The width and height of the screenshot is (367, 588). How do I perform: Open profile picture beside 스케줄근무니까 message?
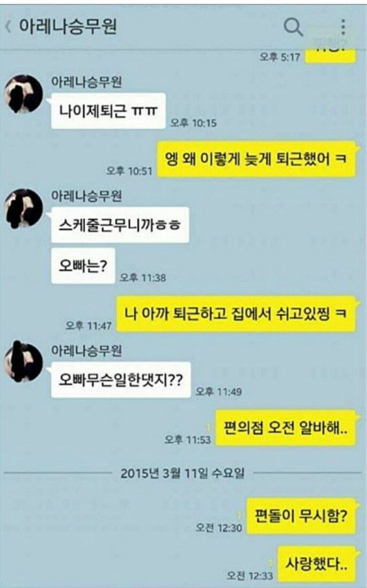click(23, 208)
